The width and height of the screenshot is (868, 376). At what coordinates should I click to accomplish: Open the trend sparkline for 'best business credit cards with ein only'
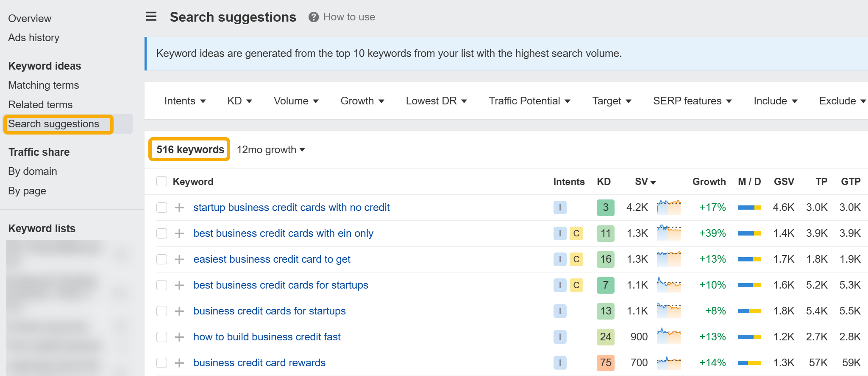click(668, 233)
